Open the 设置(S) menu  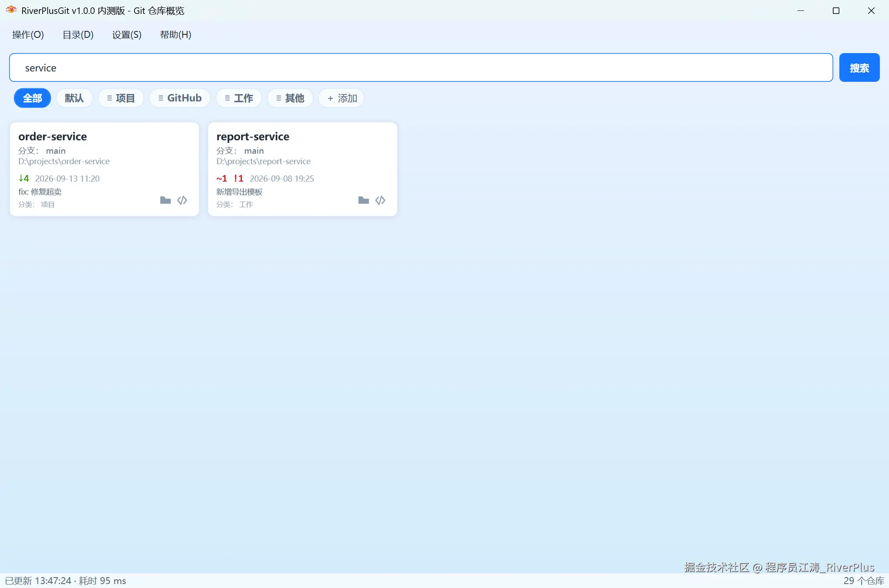pos(127,35)
